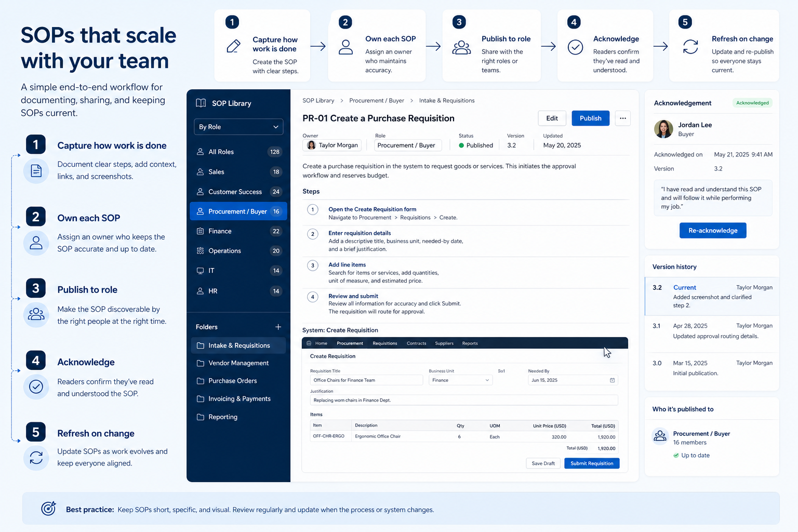Click the OFF-CHR-ERGO item code cell

328,436
